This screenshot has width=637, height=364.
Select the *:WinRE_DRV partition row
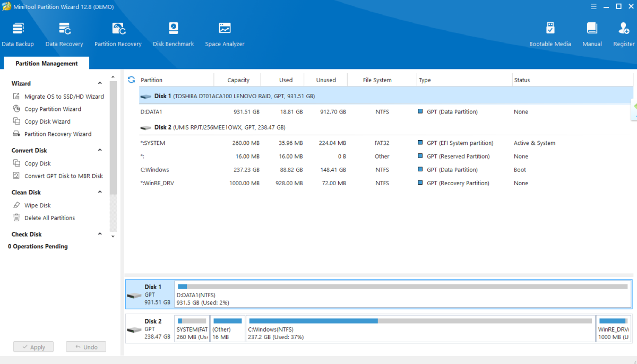[x=386, y=183]
